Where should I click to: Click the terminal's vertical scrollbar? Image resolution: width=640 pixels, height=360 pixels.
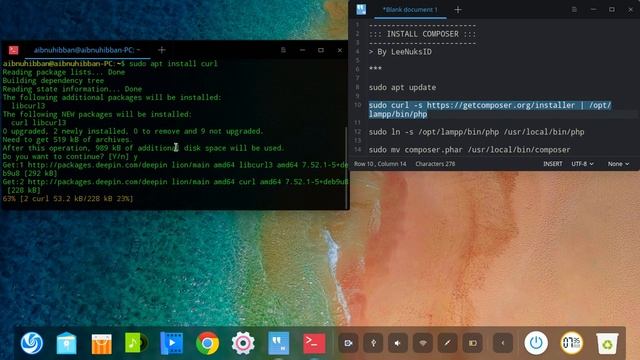pyautogui.click(x=347, y=167)
